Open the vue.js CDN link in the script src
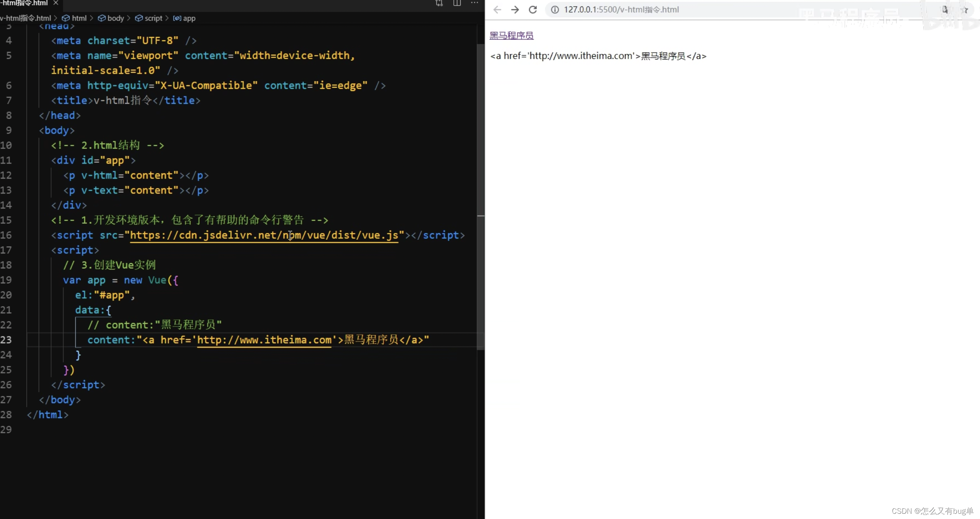The width and height of the screenshot is (980, 519). point(264,235)
